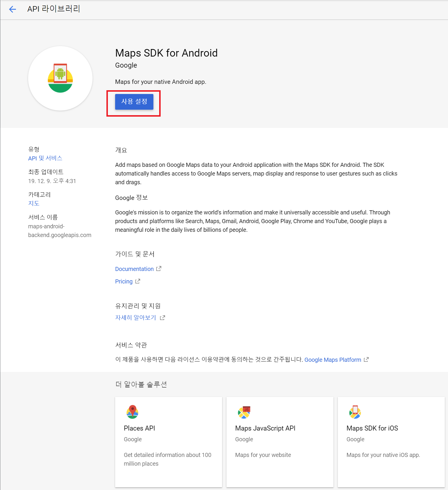Follow the API 및 서비스 type link
This screenshot has height=490, width=448.
[45, 158]
